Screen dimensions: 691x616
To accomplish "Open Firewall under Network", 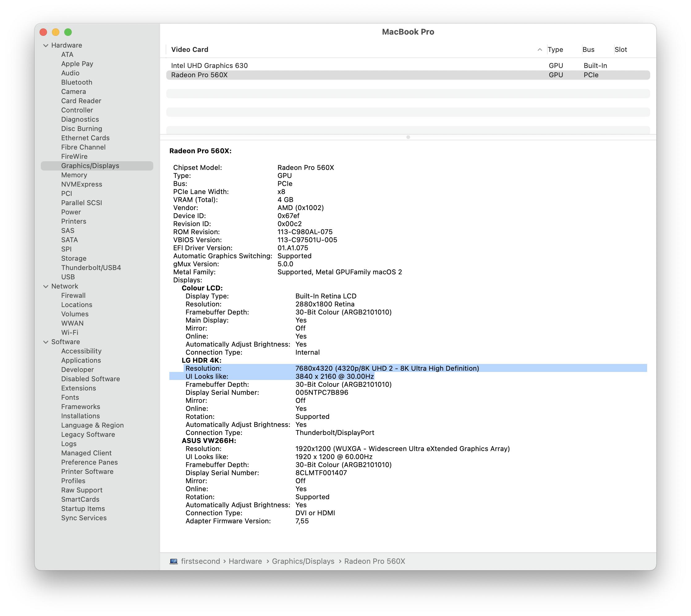I will 74,295.
